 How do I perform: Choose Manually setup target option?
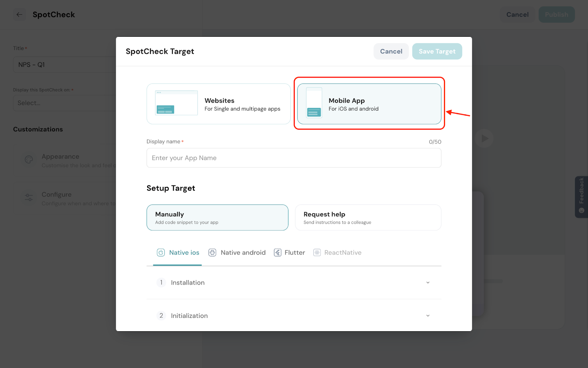(217, 217)
